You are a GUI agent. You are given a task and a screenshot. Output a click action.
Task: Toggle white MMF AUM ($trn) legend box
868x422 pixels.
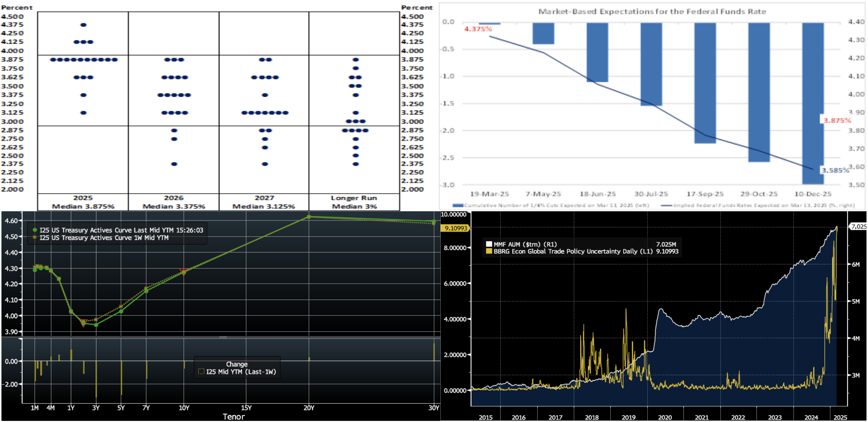coord(489,244)
